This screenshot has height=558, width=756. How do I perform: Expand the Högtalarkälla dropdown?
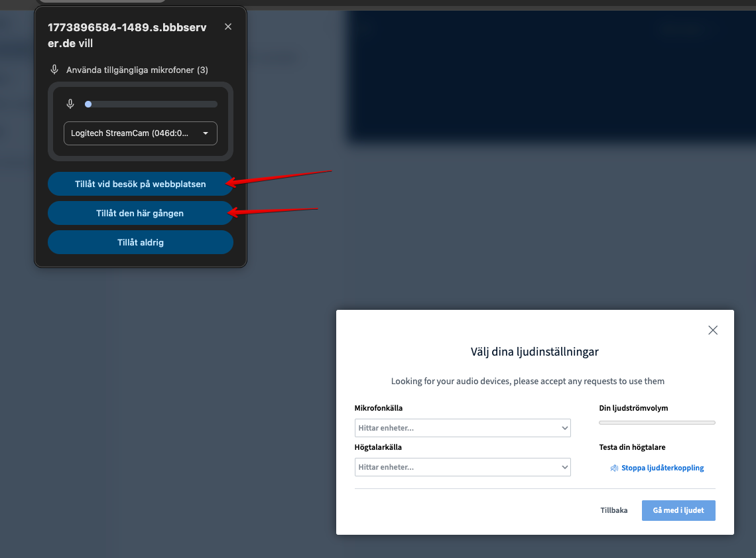(x=462, y=467)
